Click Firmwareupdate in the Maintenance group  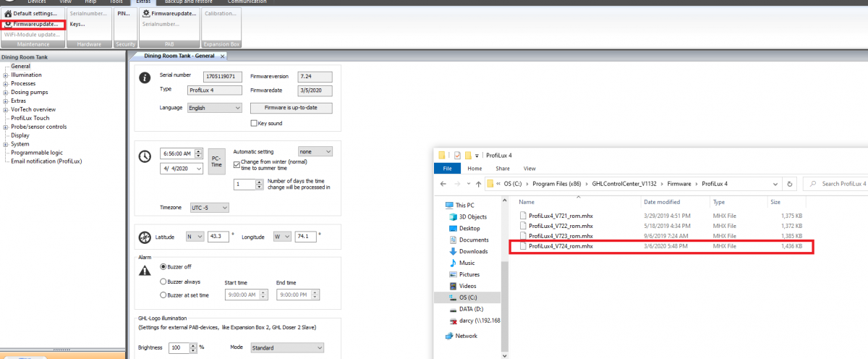pyautogui.click(x=31, y=24)
